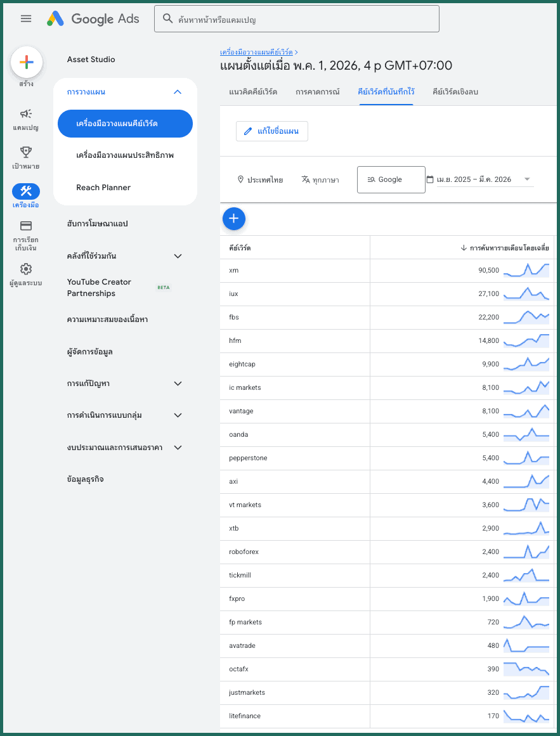This screenshot has height=736, width=560.
Task: Open the hamburger main menu
Action: coord(26,19)
